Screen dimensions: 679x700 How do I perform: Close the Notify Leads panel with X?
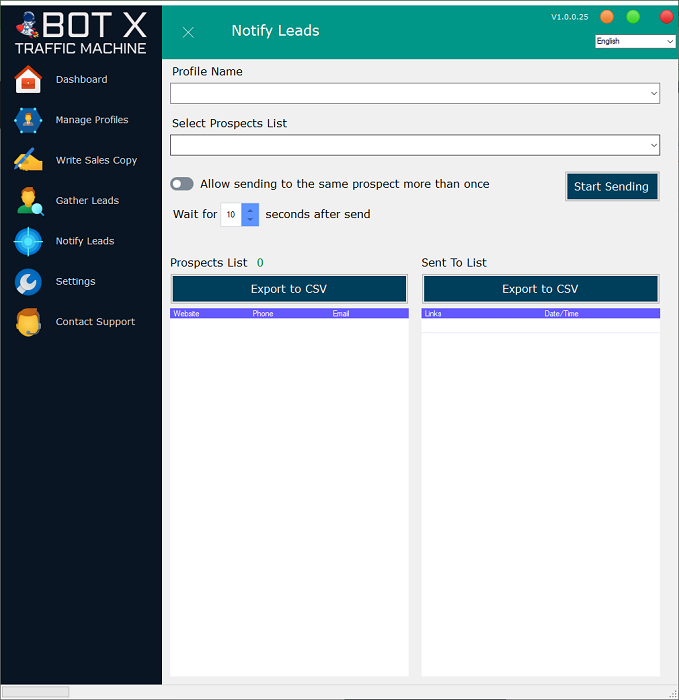click(x=188, y=32)
